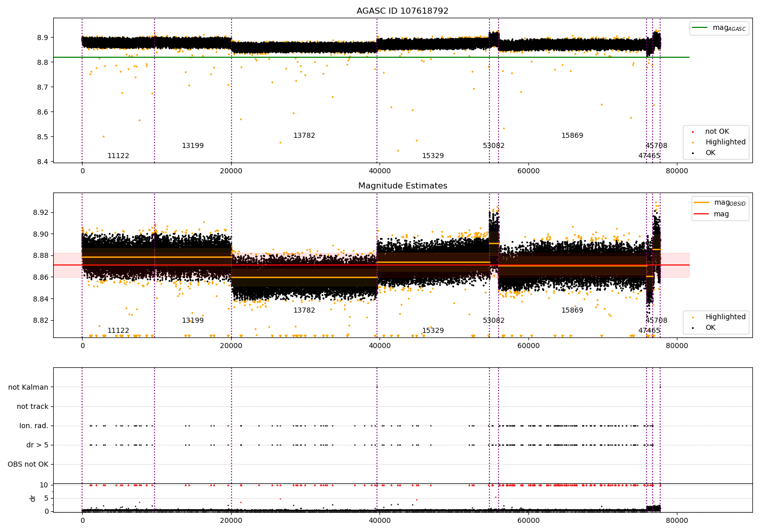Image resolution: width=760 pixels, height=532 pixels.
Task: Click the 8.4 y-axis tick label
Action: click(x=43, y=162)
